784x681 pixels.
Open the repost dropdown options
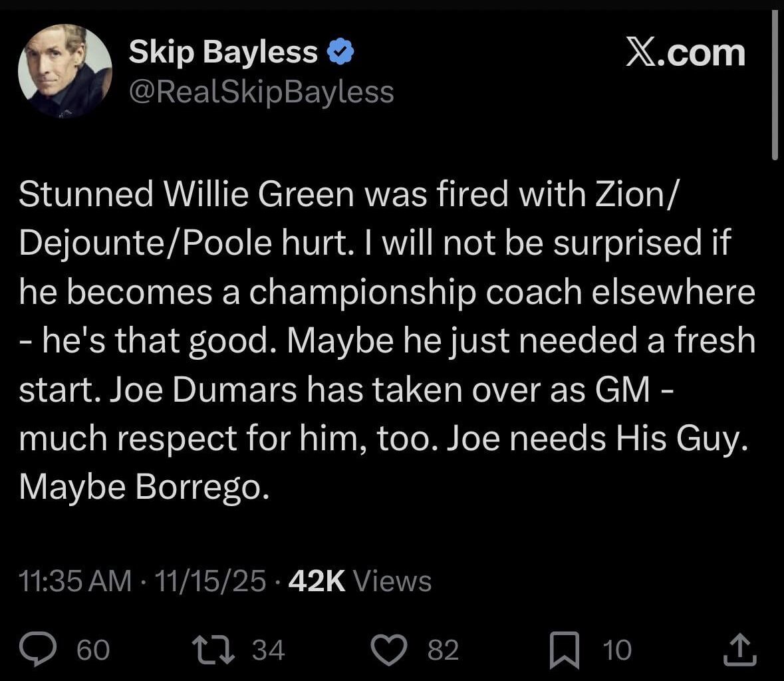pos(214,650)
